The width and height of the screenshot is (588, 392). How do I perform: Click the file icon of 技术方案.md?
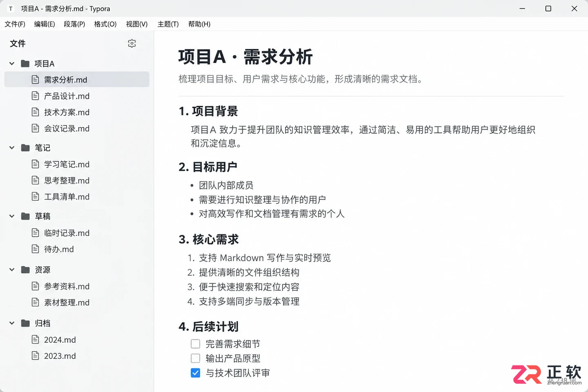tap(36, 112)
